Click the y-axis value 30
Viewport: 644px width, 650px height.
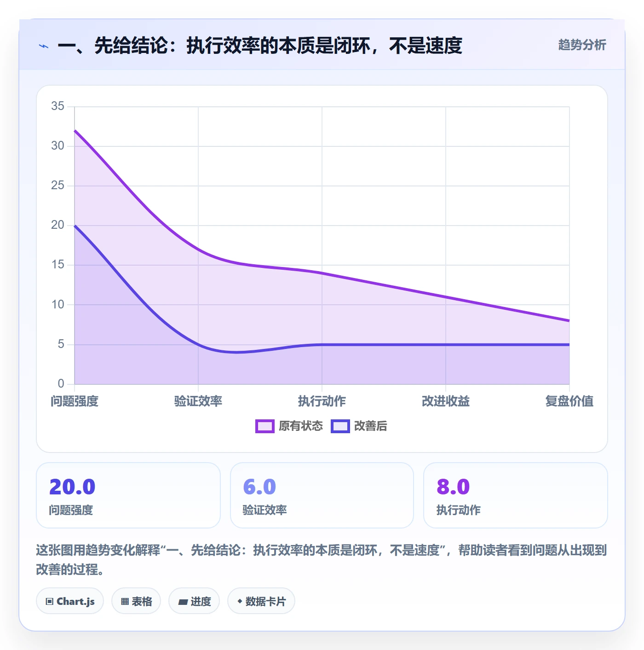coord(57,146)
